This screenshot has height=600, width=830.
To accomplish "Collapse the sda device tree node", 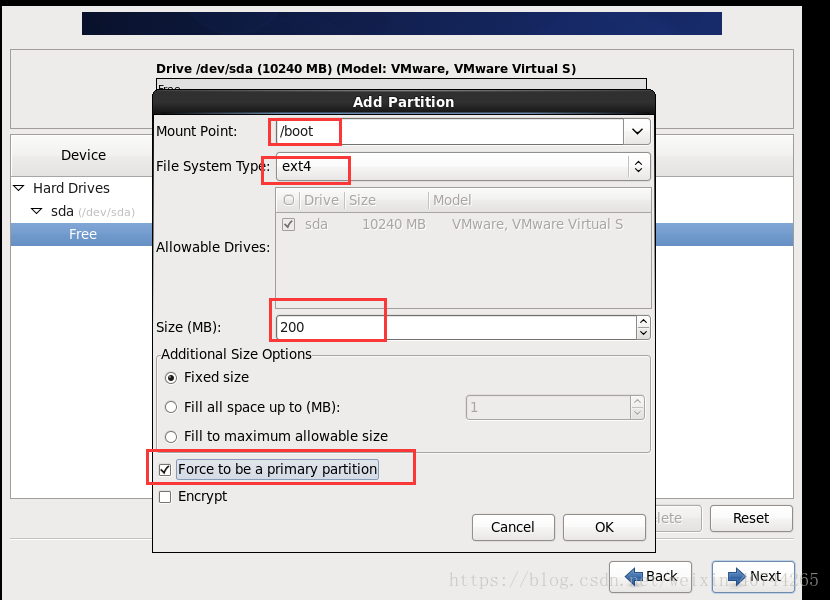I will click(x=37, y=211).
